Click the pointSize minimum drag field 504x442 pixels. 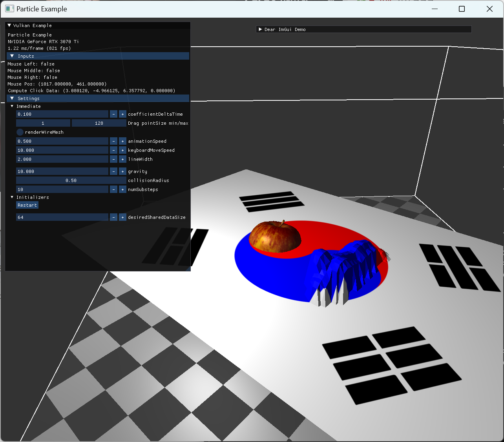pos(43,123)
